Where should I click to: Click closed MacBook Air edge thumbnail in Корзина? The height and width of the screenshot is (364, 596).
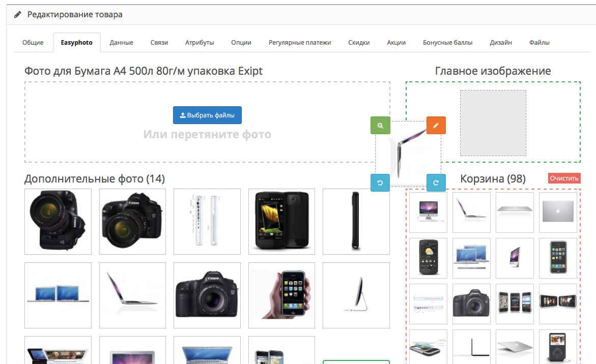coord(515,212)
